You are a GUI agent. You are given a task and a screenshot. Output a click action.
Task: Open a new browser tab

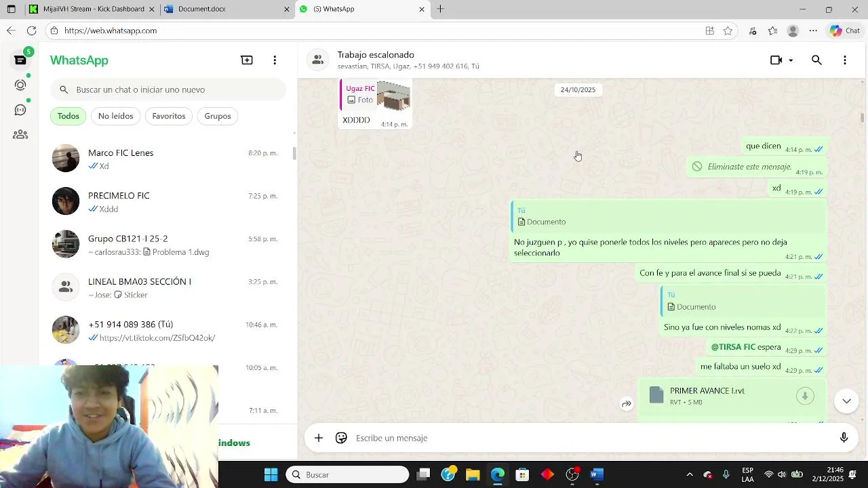coord(441,9)
